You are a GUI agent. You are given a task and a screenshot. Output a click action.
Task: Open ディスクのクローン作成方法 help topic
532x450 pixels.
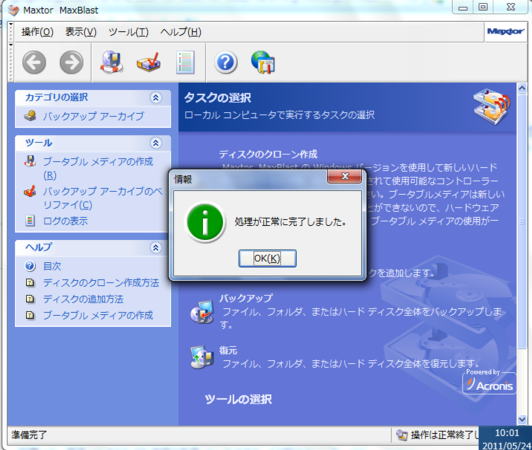coord(101,283)
